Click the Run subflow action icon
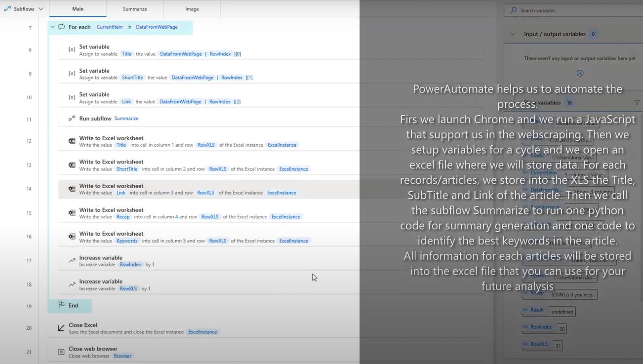This screenshot has height=364, width=643. click(72, 119)
